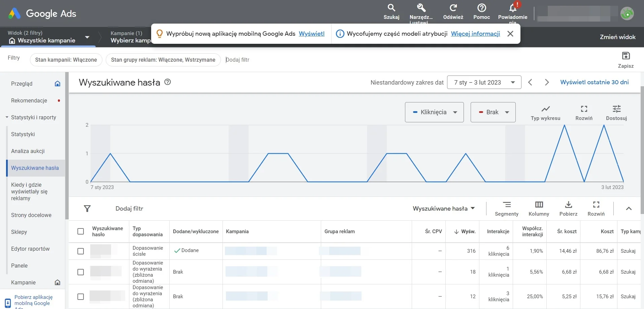Click the Dodaj filtr field in the top filter bar
This screenshot has width=644, height=309.
tap(238, 60)
